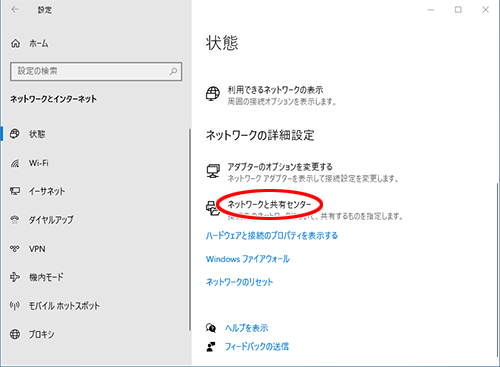Viewport: 500px width, 367px height.
Task: Click the ネットワークとインターネット heading text
Action: 53,99
